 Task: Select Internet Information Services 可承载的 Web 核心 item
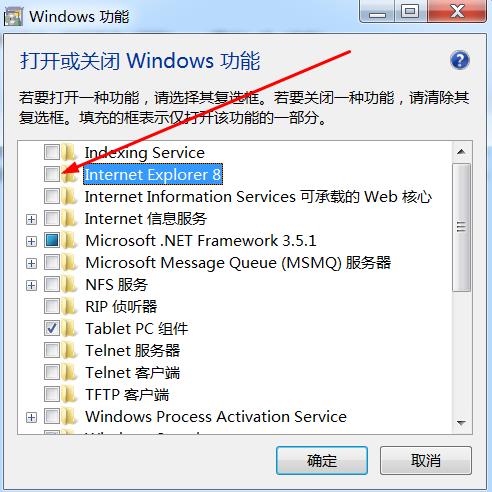coord(258,197)
